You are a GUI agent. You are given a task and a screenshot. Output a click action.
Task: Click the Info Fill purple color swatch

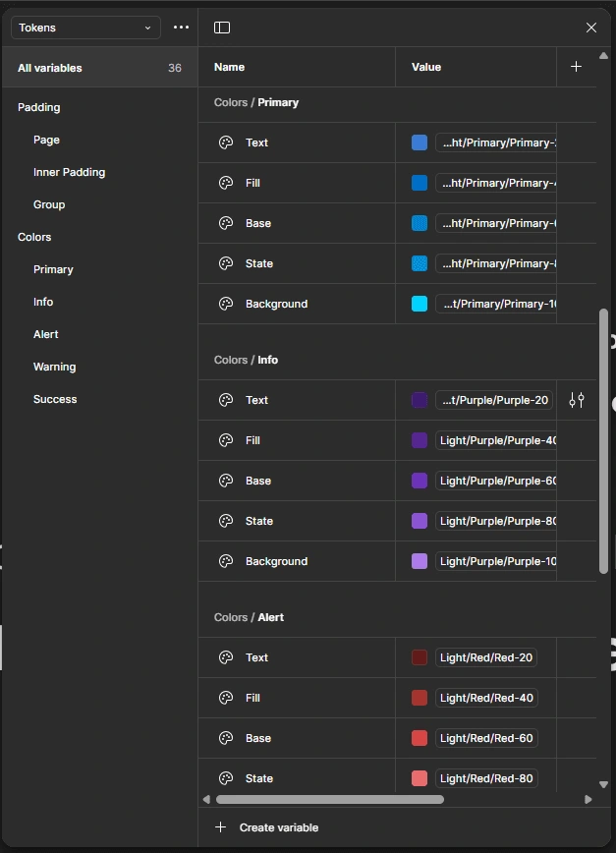click(x=420, y=440)
